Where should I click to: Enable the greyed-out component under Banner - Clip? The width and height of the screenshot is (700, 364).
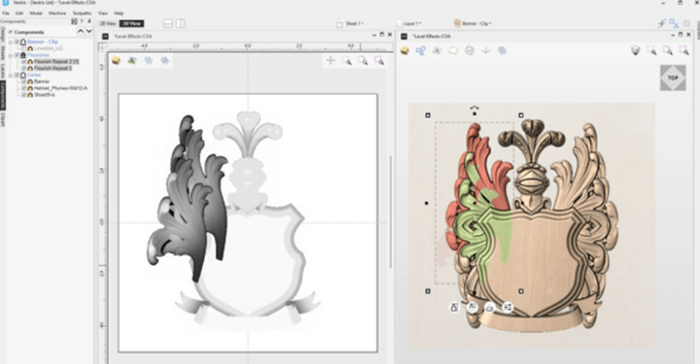click(24, 48)
